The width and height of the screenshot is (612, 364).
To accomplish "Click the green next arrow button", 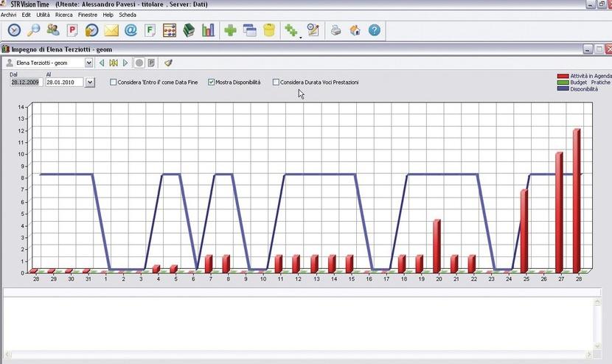I will click(126, 63).
